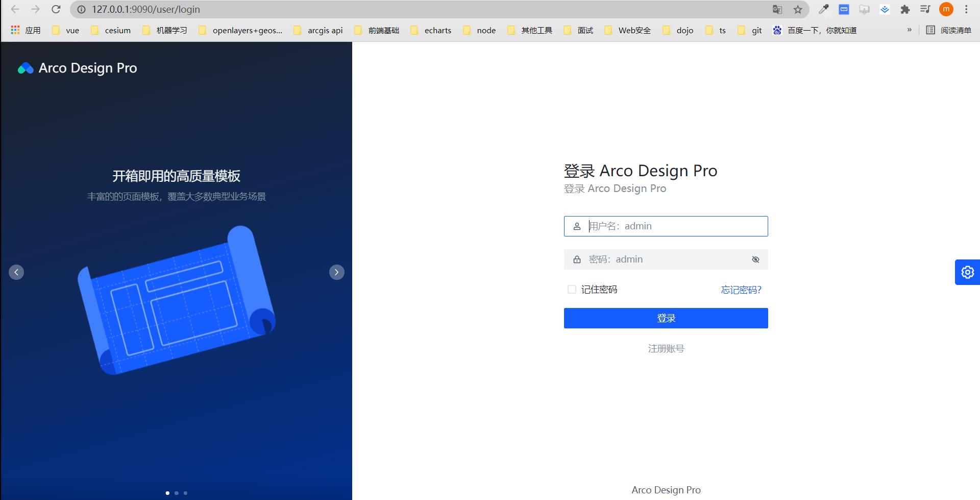Enable the 记住密码 checkbox
The width and height of the screenshot is (980, 500).
point(572,289)
